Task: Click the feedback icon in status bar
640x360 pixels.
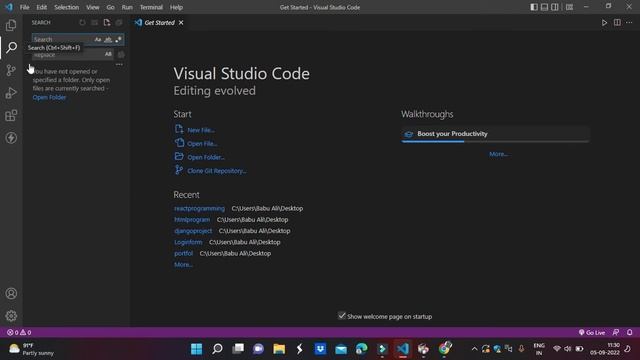Action: pos(616,332)
